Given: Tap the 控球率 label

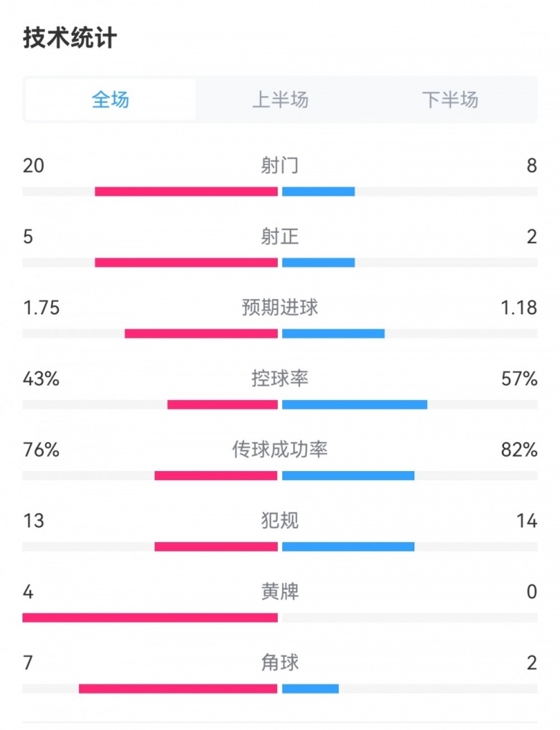Looking at the screenshot, I should (280, 378).
